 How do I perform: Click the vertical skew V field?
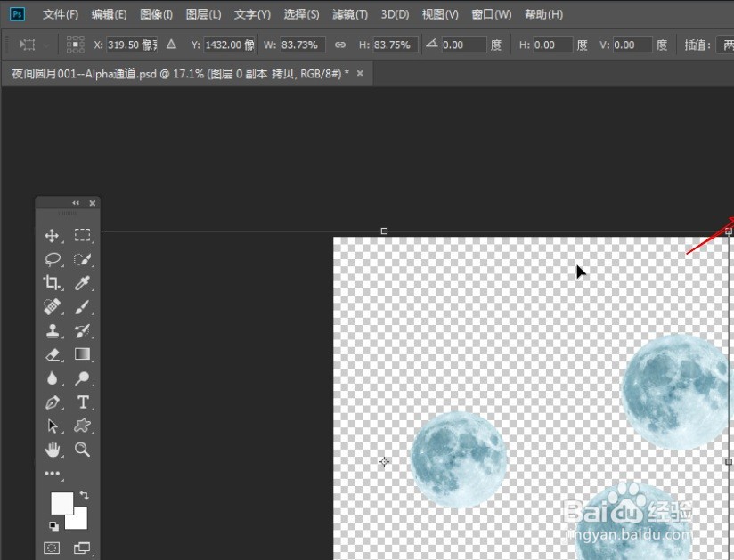tap(632, 45)
